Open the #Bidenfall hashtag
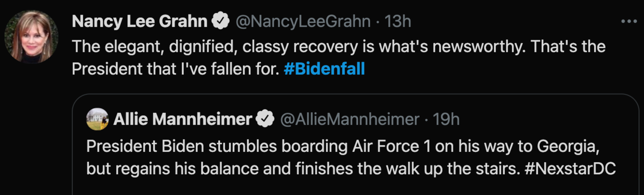This screenshot has width=644, height=195. point(325,69)
